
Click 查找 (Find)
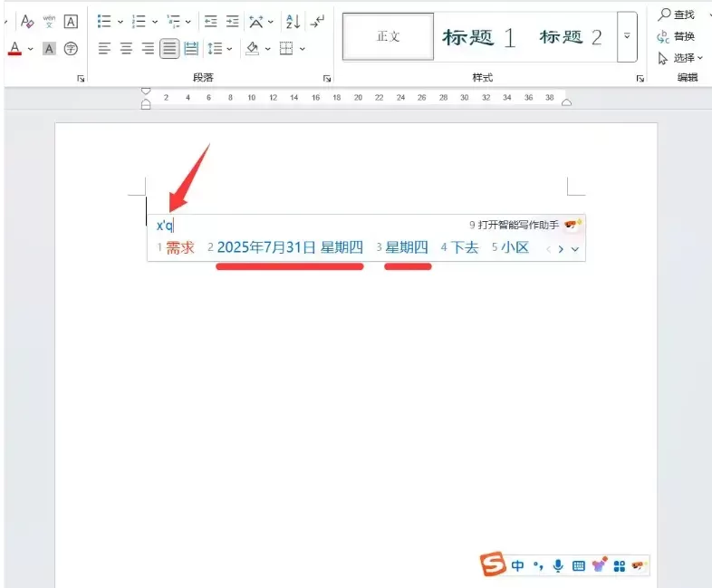676,14
